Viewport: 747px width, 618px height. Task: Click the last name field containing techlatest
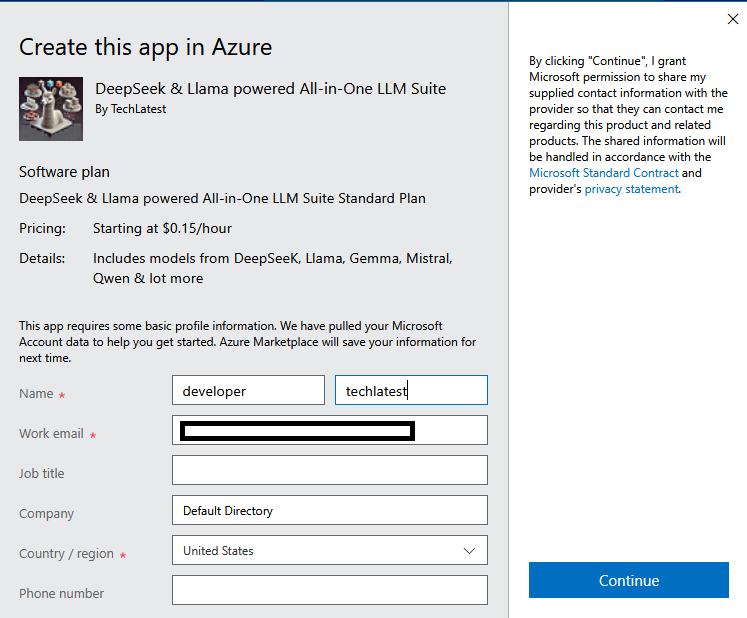click(411, 390)
